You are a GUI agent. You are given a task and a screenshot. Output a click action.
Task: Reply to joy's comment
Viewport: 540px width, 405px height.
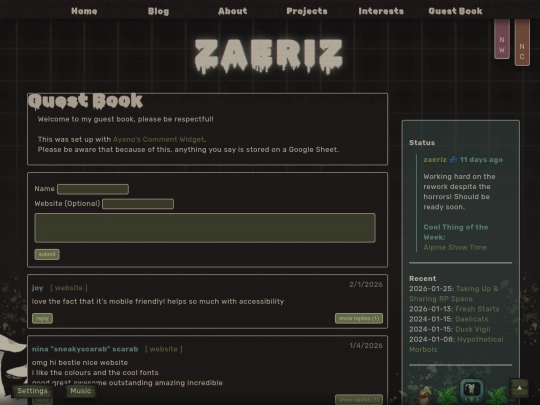click(x=42, y=319)
